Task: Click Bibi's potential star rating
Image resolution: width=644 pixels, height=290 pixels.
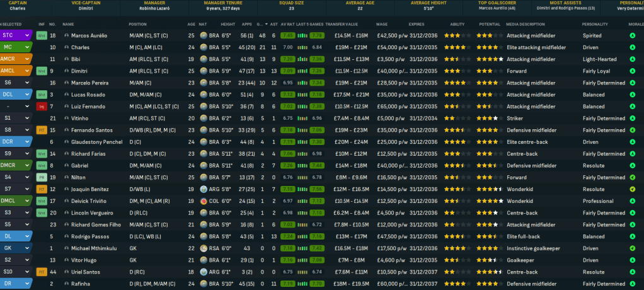Action: tap(490, 59)
